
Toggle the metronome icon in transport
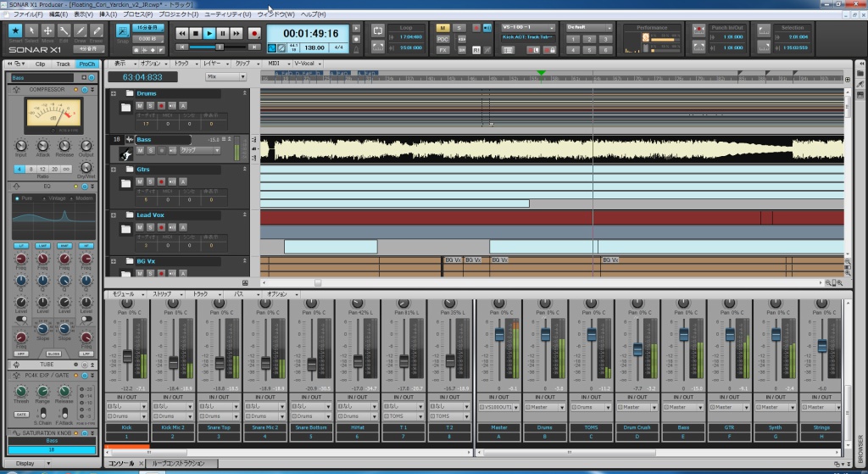click(x=356, y=49)
